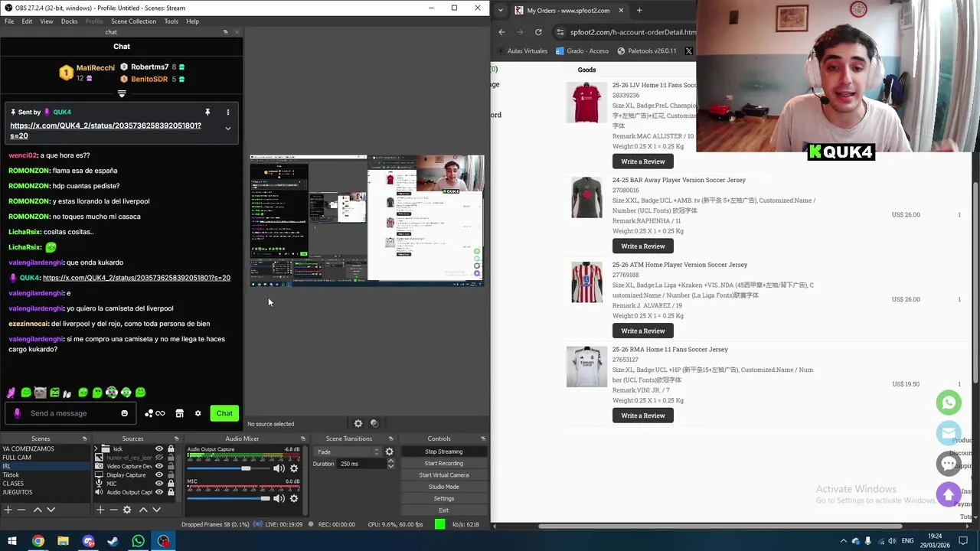Image resolution: width=980 pixels, height=551 pixels.
Task: Toggle visibility of the kick source
Action: point(159,449)
